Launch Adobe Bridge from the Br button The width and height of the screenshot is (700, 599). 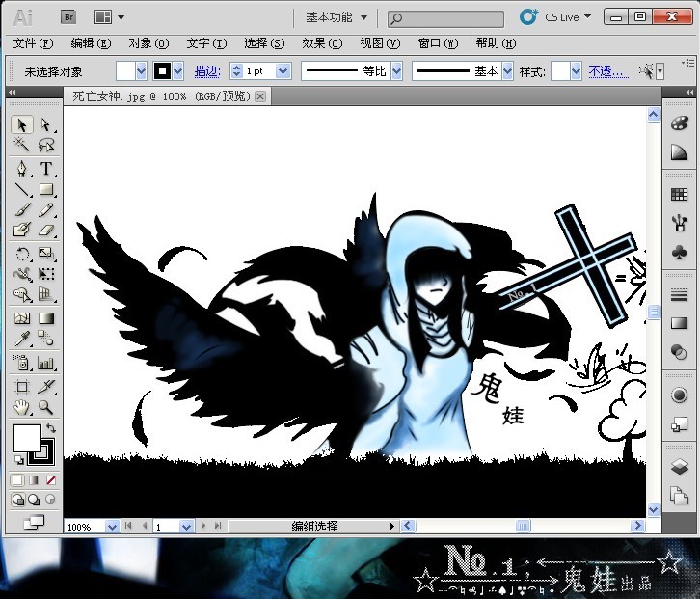point(69,16)
